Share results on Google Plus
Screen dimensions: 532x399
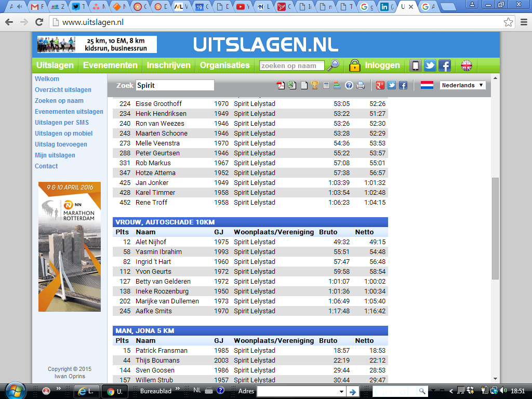tap(380, 86)
